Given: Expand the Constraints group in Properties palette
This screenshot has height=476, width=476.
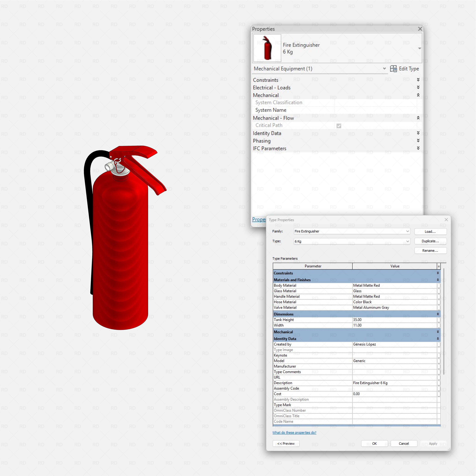Looking at the screenshot, I should click(x=418, y=80).
